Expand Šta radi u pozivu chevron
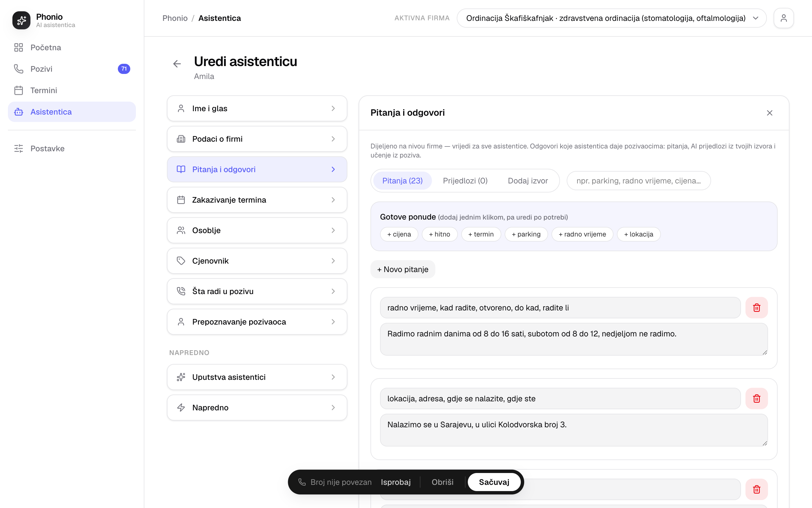The image size is (812, 508). coord(333,291)
